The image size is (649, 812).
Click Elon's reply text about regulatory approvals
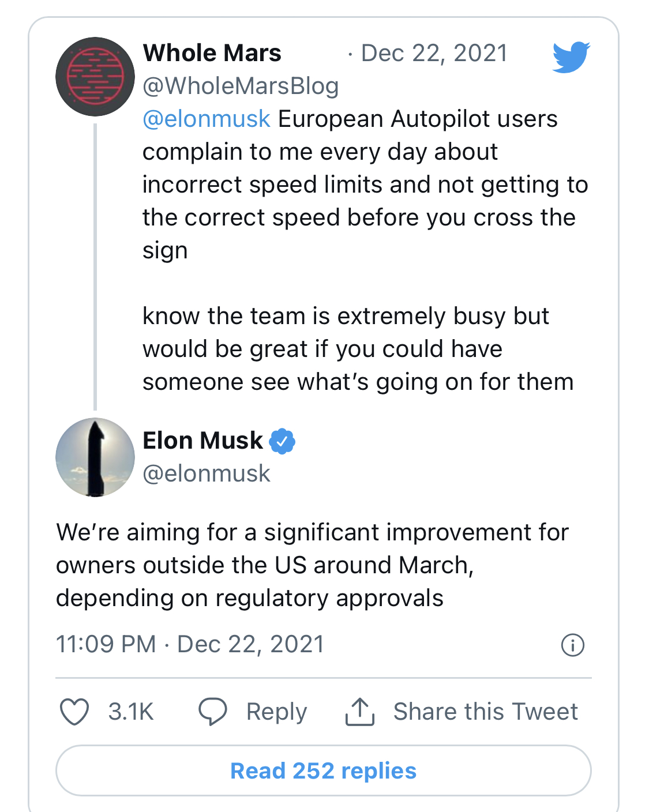point(312,565)
